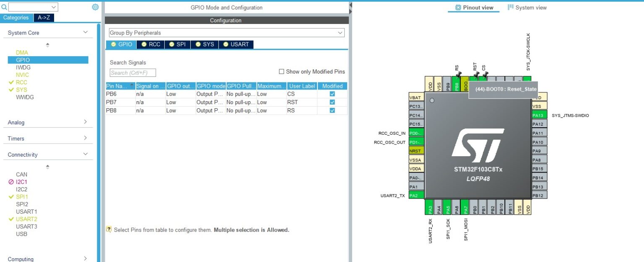The width and height of the screenshot is (644, 262).
Task: Click the PB12 pin on the chip
Action: [x=539, y=196]
